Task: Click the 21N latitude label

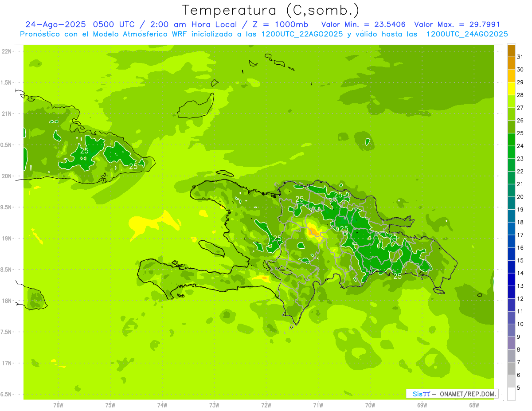Action: (7, 114)
